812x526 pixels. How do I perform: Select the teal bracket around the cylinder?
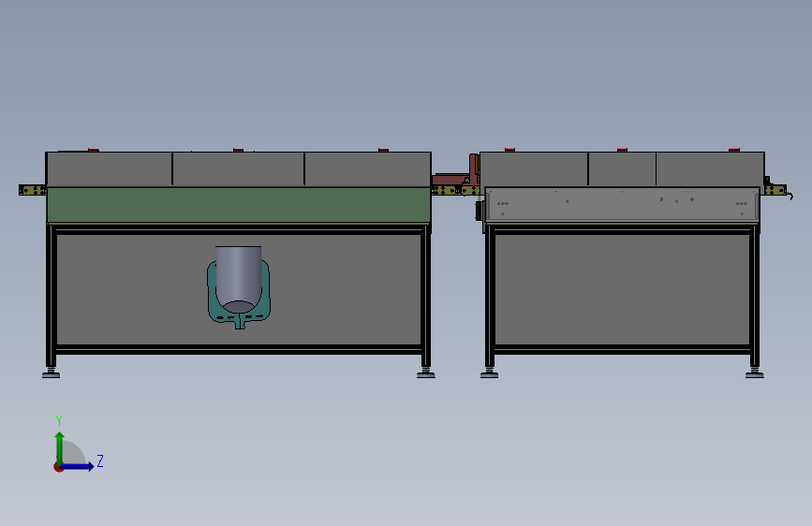(x=213, y=295)
